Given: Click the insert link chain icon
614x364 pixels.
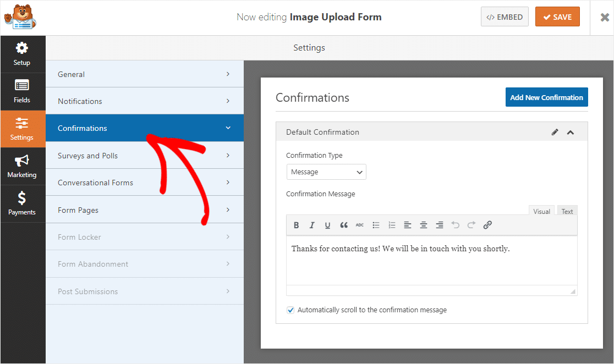Looking at the screenshot, I should pyautogui.click(x=487, y=225).
